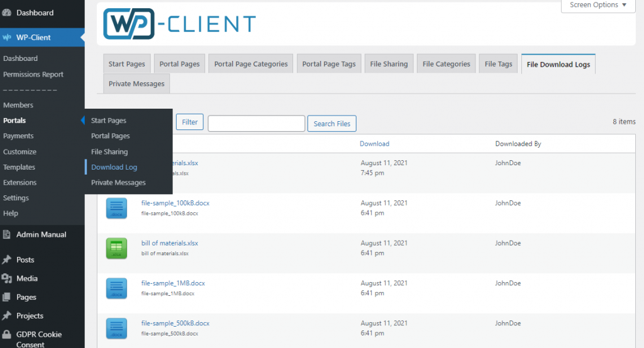Click the Downloaded By column header
644x348 pixels.
(x=518, y=144)
